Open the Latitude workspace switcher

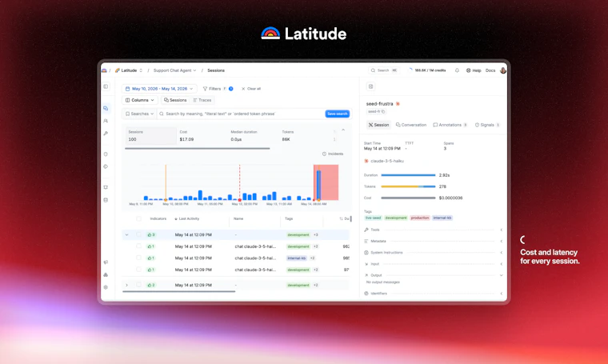129,70
